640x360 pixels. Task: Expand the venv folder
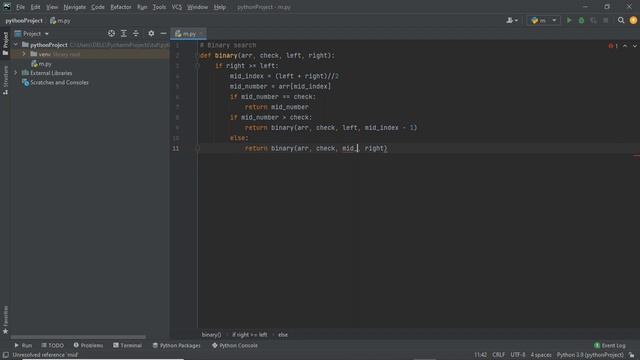24,54
